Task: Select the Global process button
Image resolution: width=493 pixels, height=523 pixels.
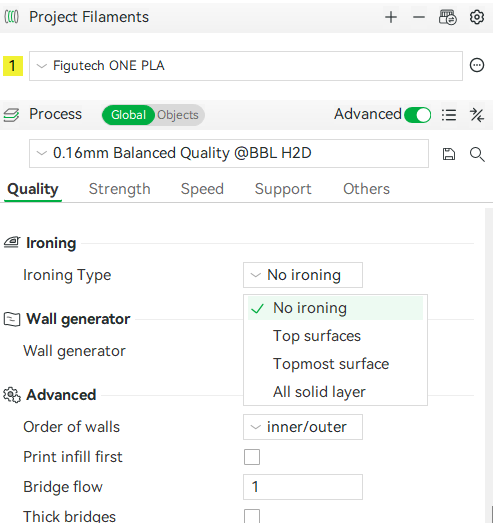Action: (x=128, y=115)
